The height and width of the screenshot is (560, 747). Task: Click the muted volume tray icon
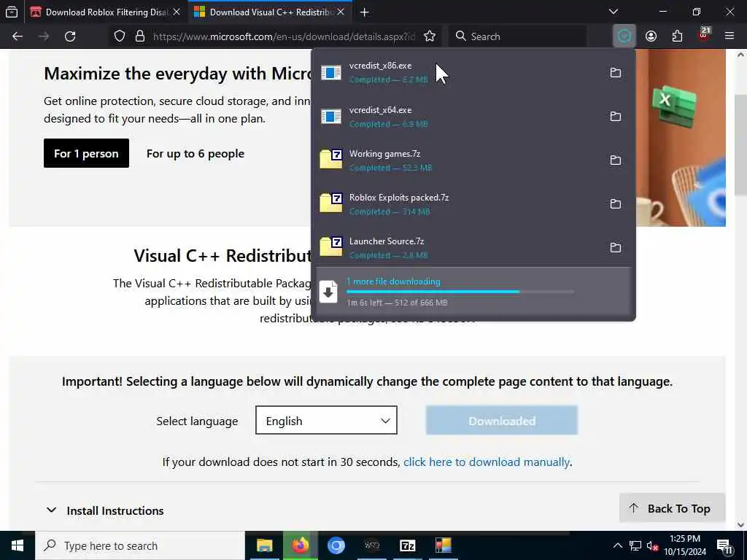coord(652,545)
